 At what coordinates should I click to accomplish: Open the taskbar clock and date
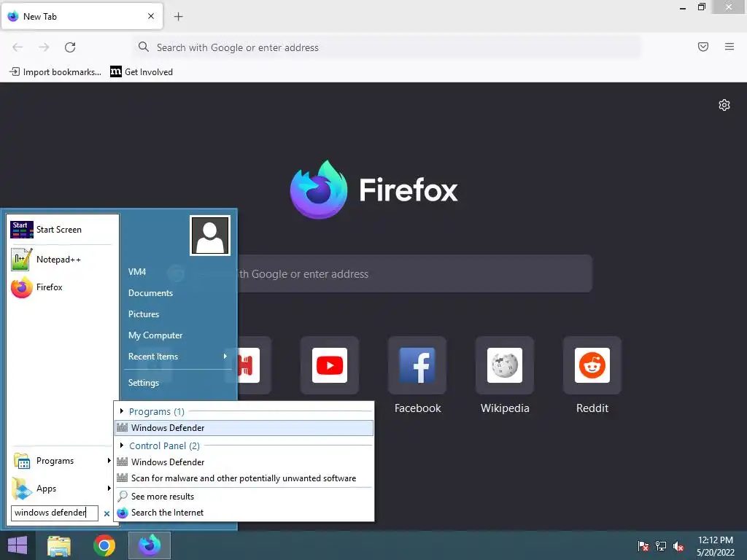tap(716, 545)
